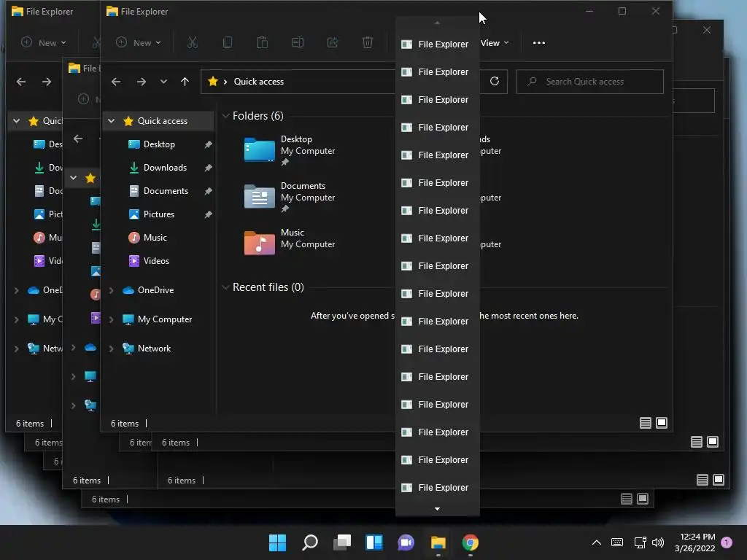Select Music in the navigation pane
Image resolution: width=747 pixels, height=560 pixels.
[155, 238]
